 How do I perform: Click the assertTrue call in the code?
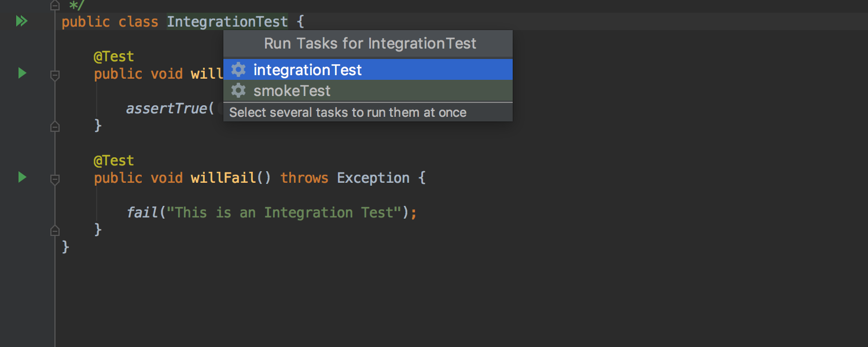[167, 109]
